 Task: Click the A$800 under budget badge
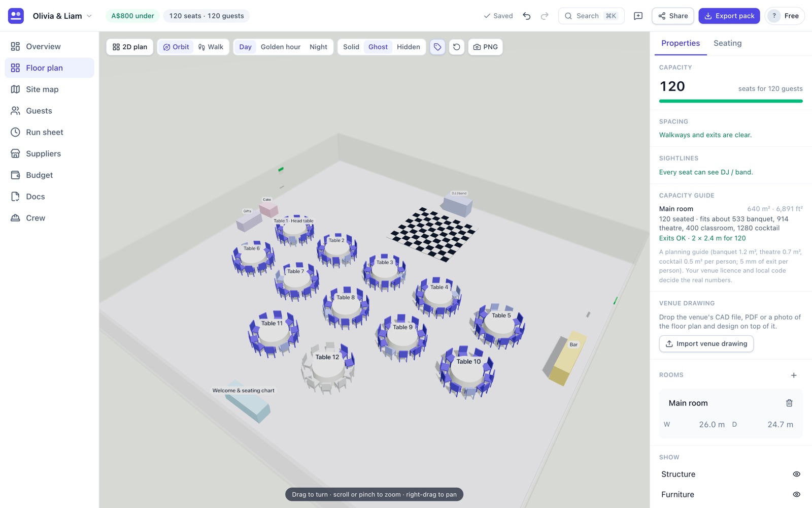[x=132, y=16]
